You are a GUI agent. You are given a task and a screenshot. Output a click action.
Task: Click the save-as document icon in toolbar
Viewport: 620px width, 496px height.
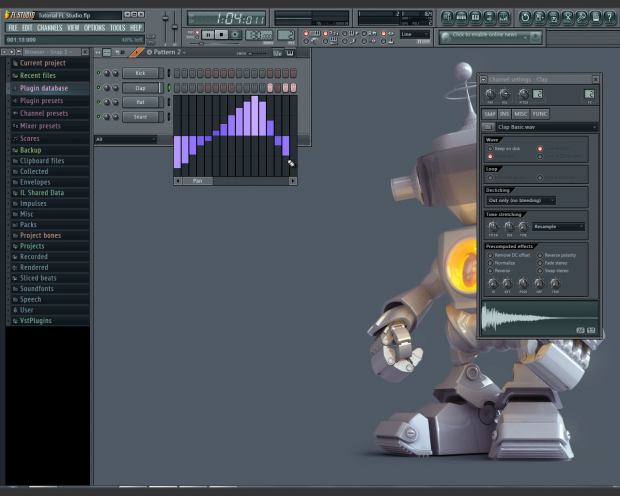pyautogui.click(x=539, y=17)
